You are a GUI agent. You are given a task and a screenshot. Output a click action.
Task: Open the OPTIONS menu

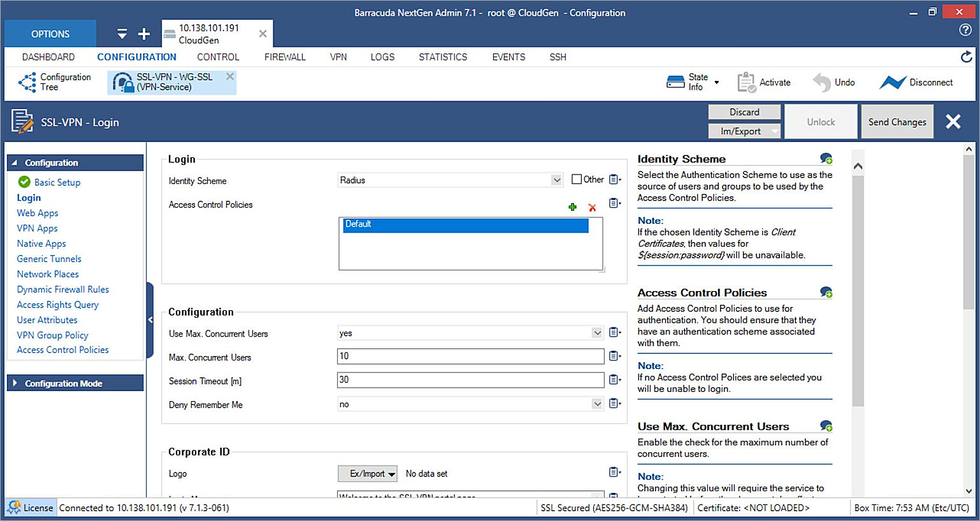tap(50, 33)
